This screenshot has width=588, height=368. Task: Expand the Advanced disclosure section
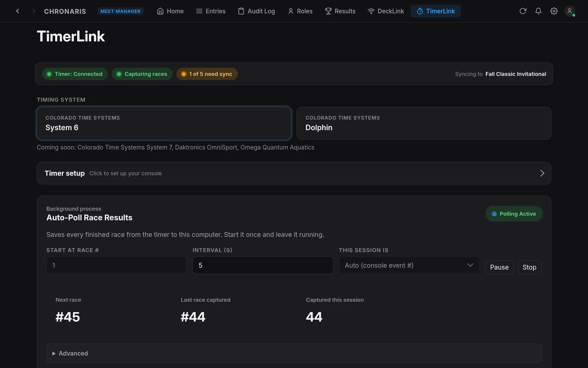tap(294, 353)
